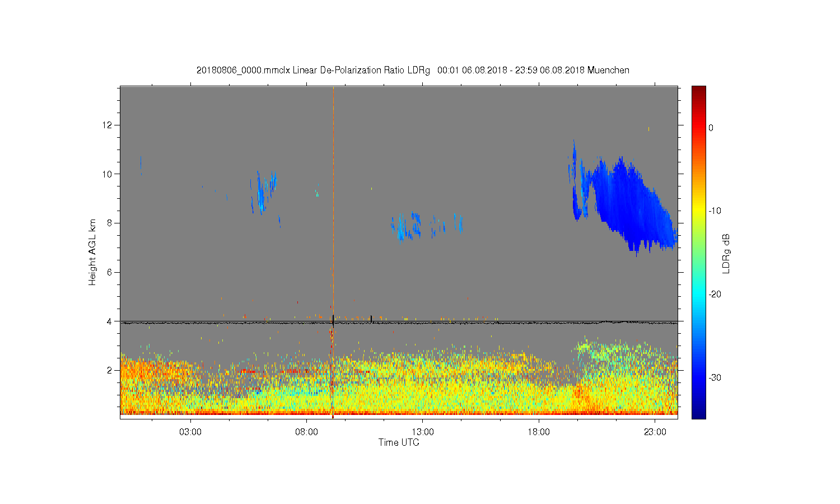Click the colorbar value -20
The height and width of the screenshot is (504, 840).
click(715, 295)
